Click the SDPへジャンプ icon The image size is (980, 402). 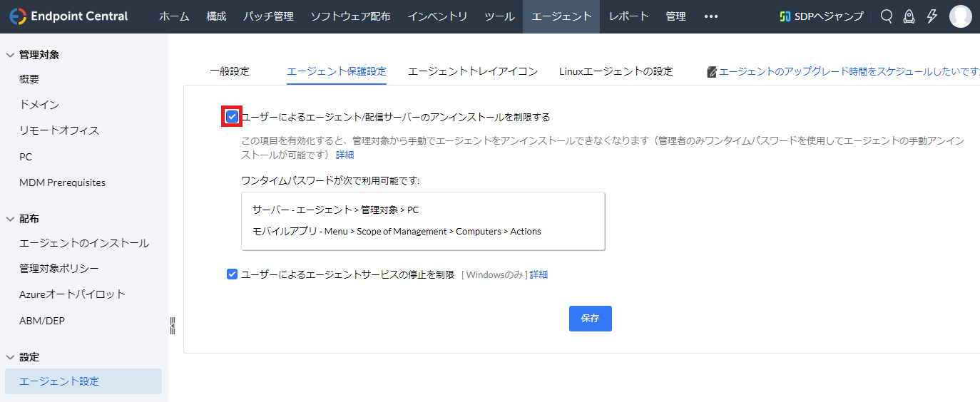point(785,16)
